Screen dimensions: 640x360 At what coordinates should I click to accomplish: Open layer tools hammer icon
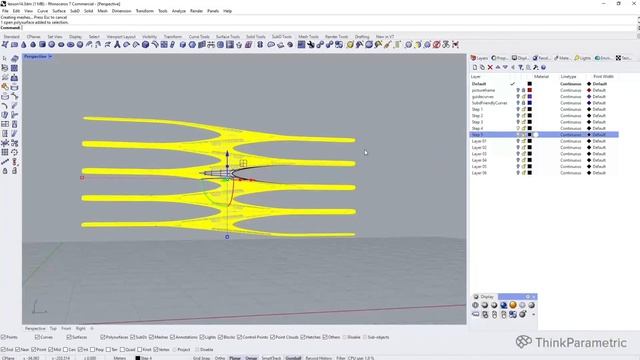click(536, 67)
